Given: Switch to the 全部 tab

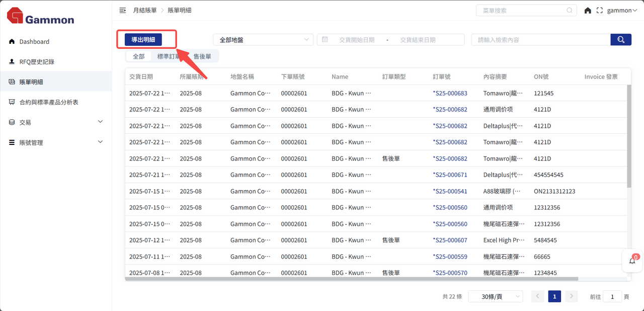Looking at the screenshot, I should [138, 56].
